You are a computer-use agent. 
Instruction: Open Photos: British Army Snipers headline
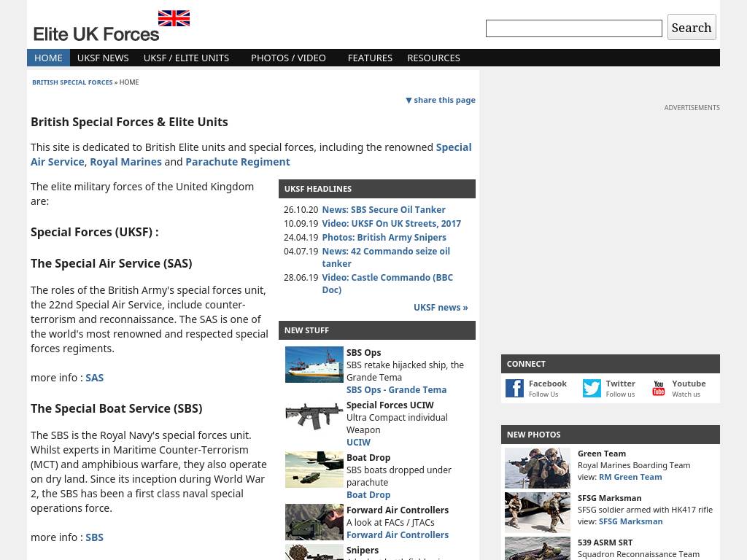coord(384,237)
